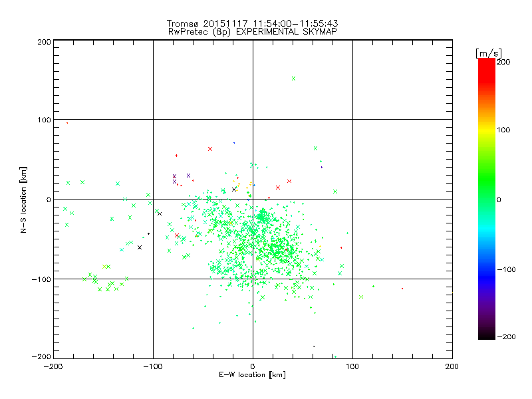Click the colorbar label '200' at the top
Viewport: 532px width, 399px height.
(x=503, y=62)
